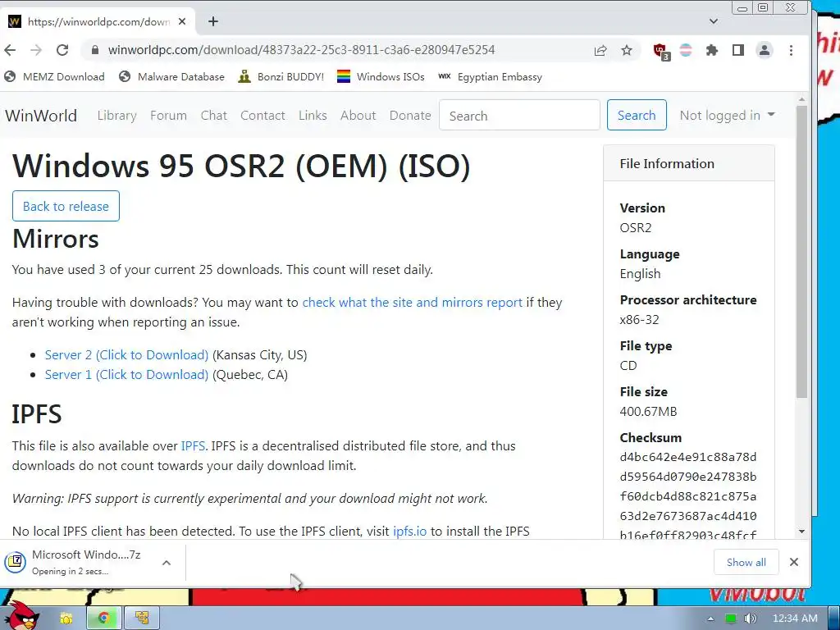Click the address bar URL
This screenshot has height=630, width=840.
pyautogui.click(x=302, y=50)
